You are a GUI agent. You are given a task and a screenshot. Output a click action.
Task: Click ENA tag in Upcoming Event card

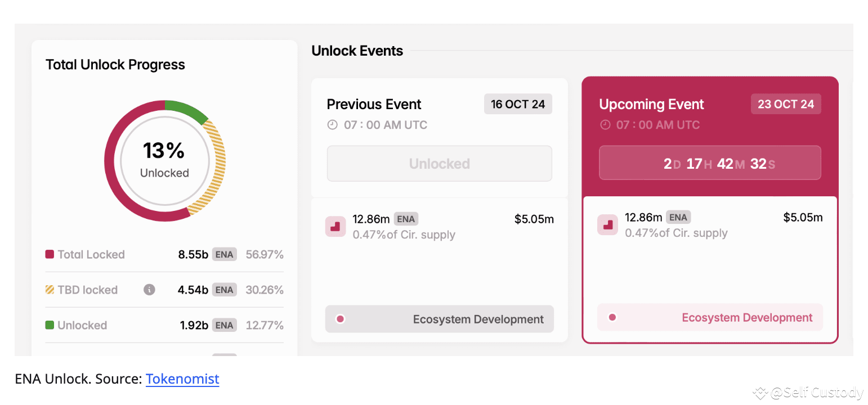pyautogui.click(x=678, y=217)
